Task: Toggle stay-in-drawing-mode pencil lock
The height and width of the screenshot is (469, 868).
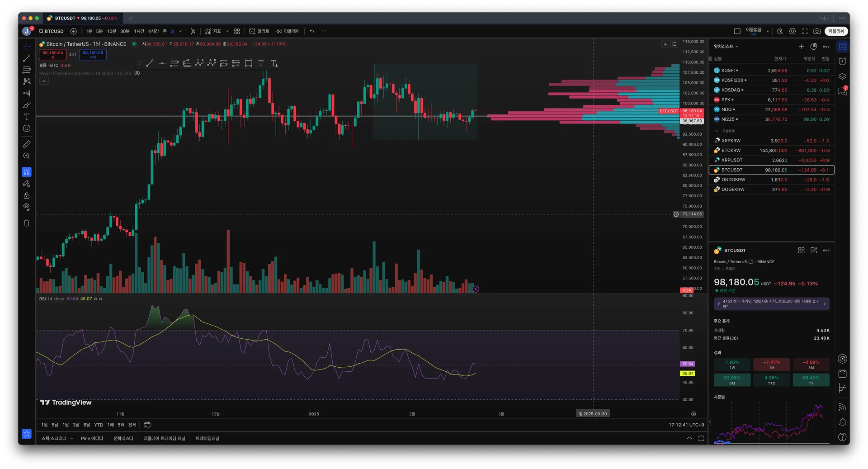Action: (x=27, y=184)
